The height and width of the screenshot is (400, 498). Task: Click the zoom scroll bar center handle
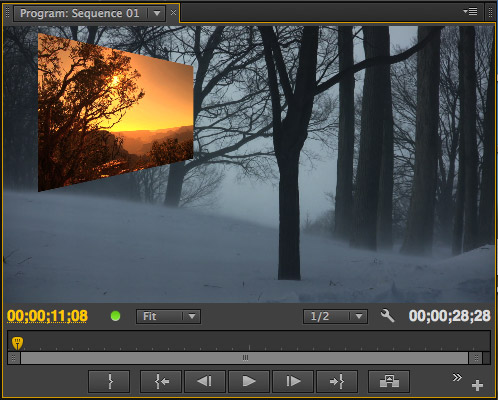(245, 358)
